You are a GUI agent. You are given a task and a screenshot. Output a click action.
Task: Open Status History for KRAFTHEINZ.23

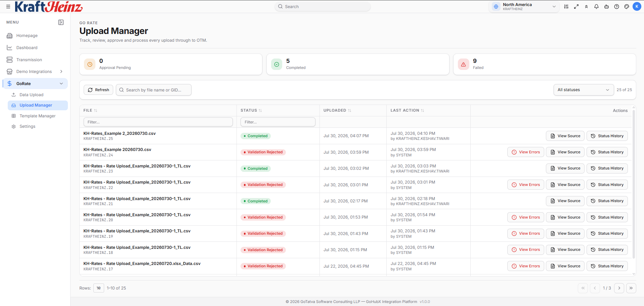pos(607,168)
